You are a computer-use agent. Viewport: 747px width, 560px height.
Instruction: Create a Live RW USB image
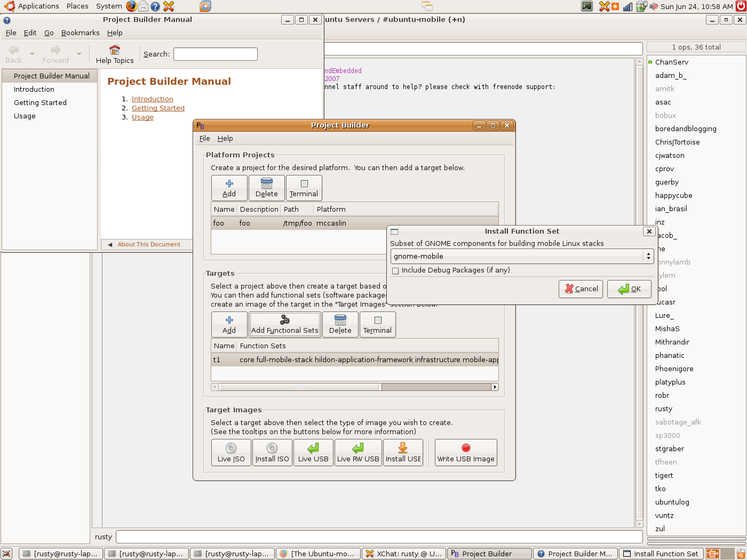[x=358, y=453]
